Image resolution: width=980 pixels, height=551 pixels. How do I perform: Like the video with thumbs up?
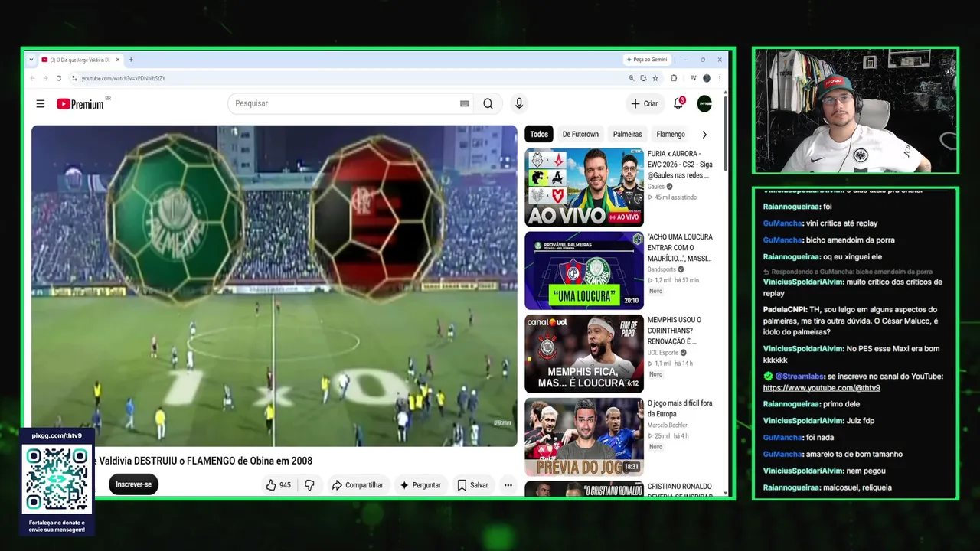(x=278, y=485)
